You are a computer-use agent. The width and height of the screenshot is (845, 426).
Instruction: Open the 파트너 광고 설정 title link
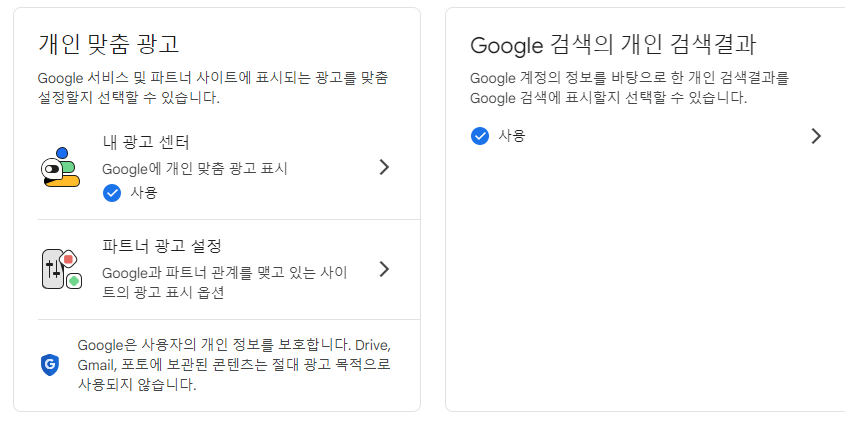[x=161, y=246]
